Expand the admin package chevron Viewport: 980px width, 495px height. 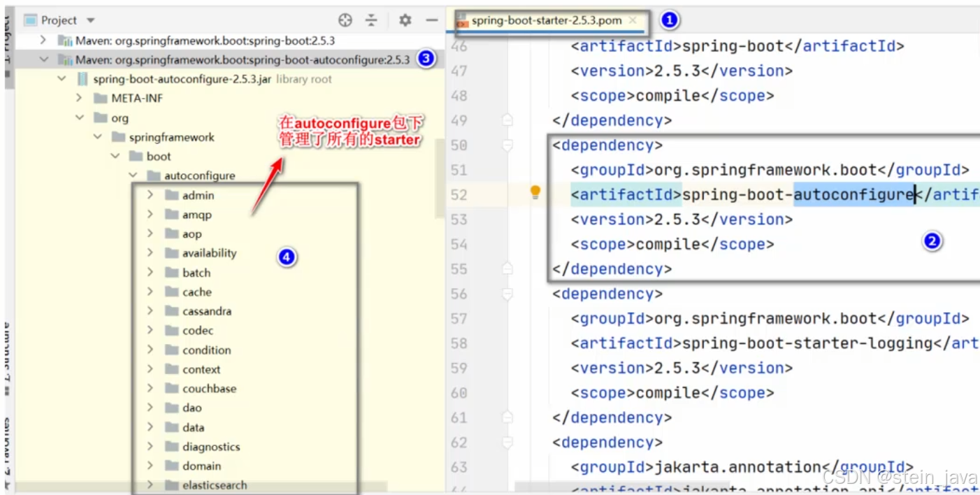point(150,195)
